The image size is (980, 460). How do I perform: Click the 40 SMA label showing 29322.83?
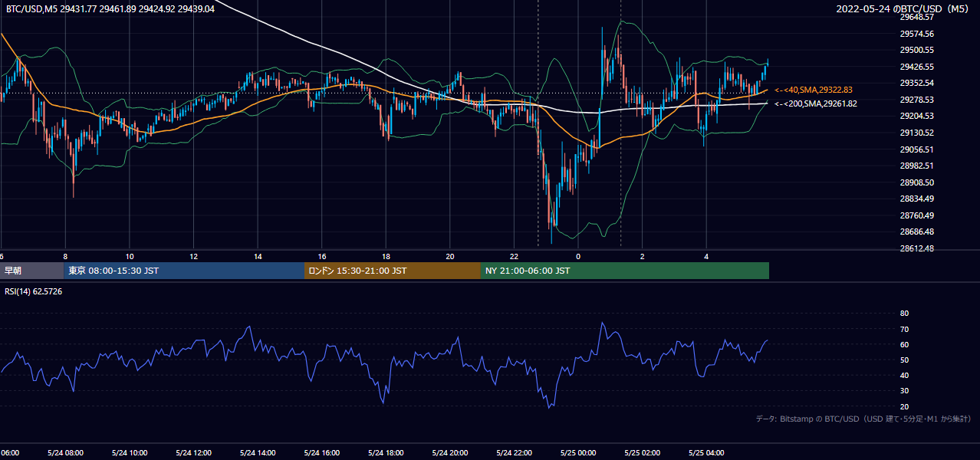[x=813, y=90]
